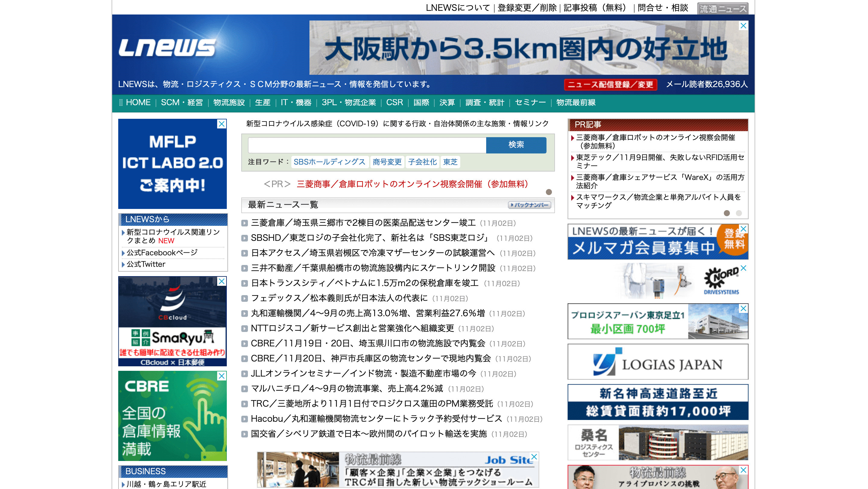Go to the セミナー navigation tab
This screenshot has width=868, height=489.
530,103
